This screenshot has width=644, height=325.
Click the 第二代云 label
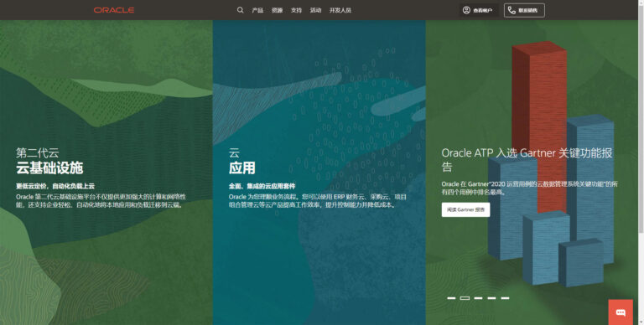coord(38,152)
